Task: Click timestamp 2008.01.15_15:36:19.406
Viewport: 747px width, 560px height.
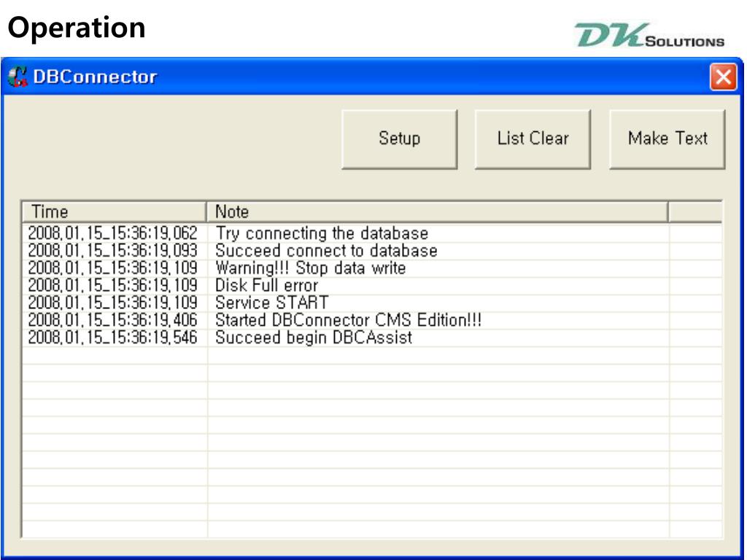Action: tap(112, 320)
